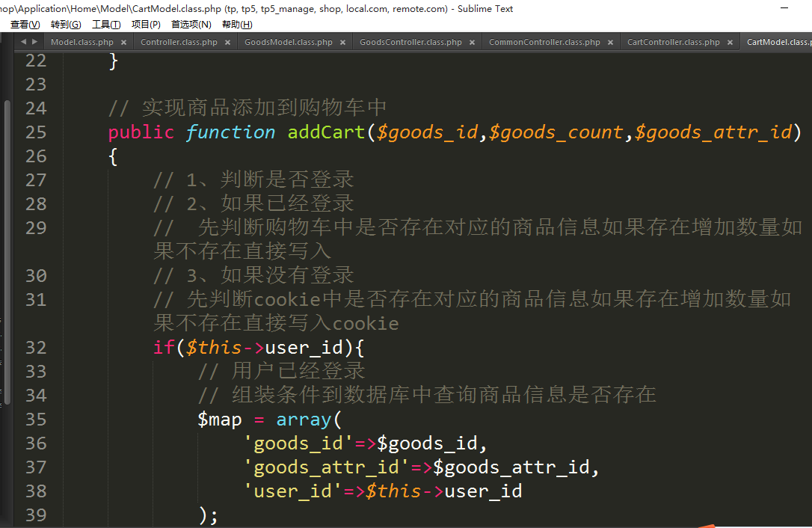Close the CommonController.class.php tab
The height and width of the screenshot is (528, 812).
point(610,43)
